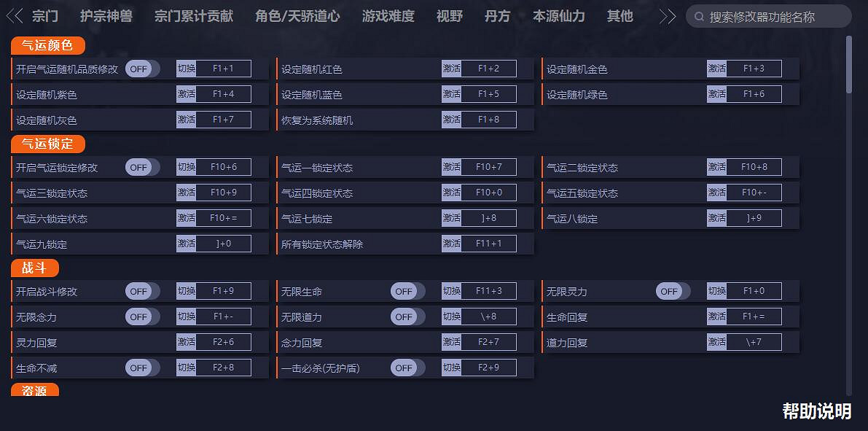Open the 丹方 menu
Image resolution: width=868 pixels, height=431 pixels.
coord(497,16)
